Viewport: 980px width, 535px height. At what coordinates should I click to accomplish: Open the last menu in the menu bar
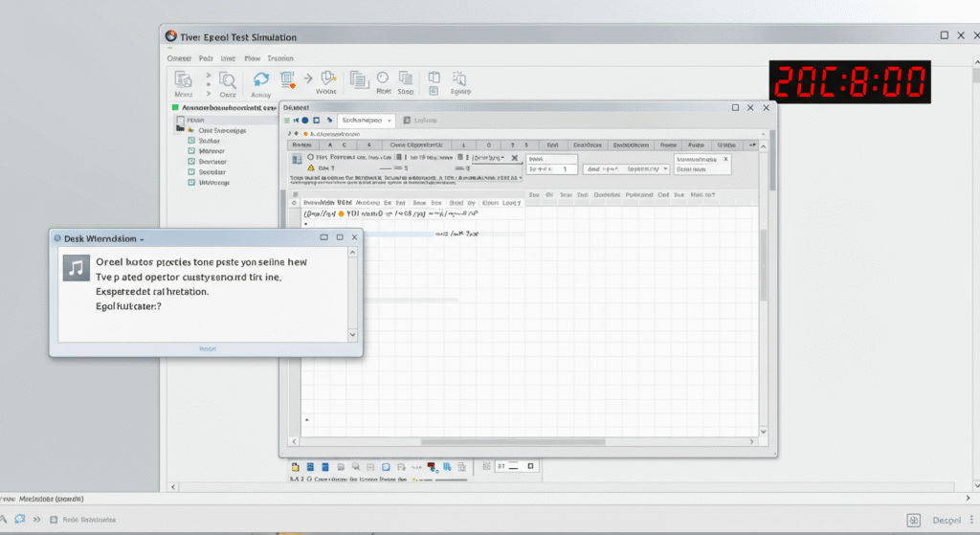pyautogui.click(x=280, y=57)
